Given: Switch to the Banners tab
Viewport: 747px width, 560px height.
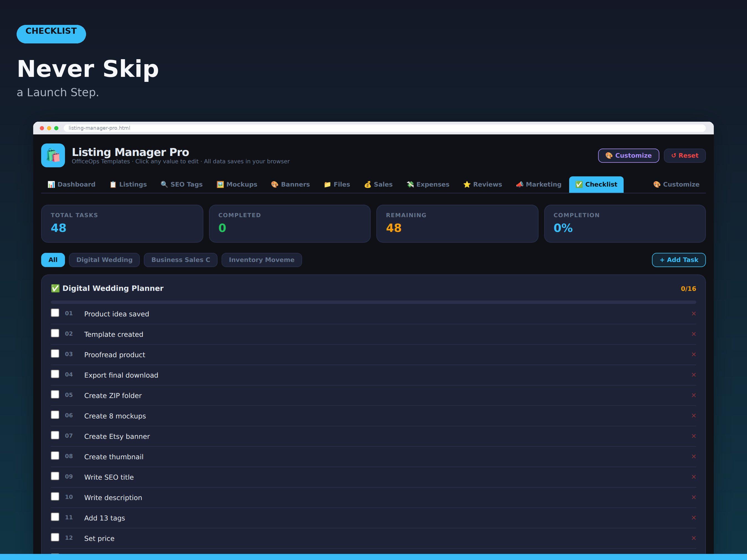Looking at the screenshot, I should [290, 184].
